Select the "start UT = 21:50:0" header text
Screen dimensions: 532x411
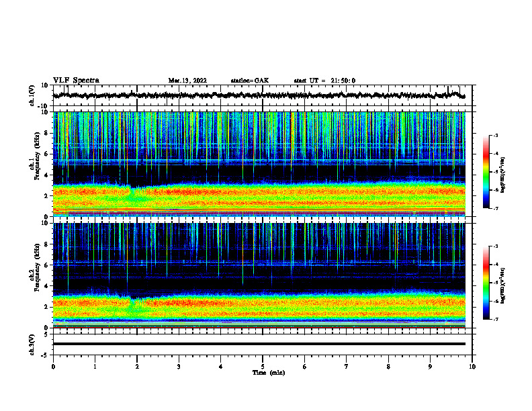click(x=324, y=81)
